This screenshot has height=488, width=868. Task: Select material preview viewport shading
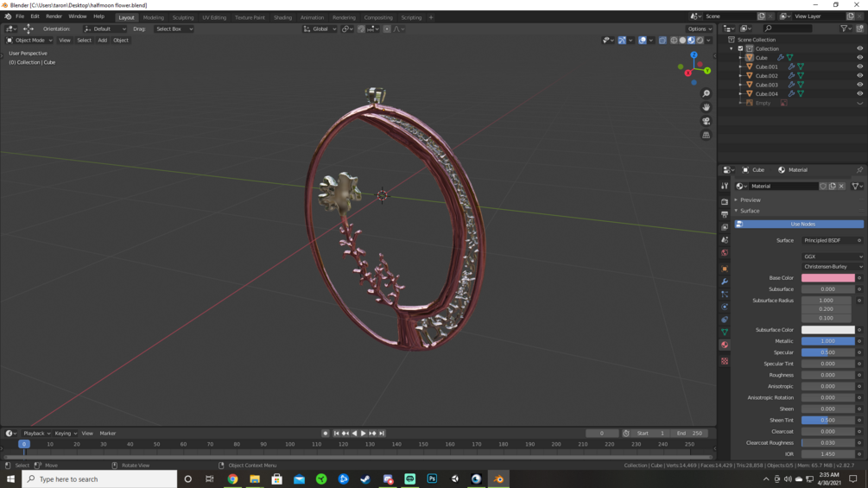tap(692, 40)
